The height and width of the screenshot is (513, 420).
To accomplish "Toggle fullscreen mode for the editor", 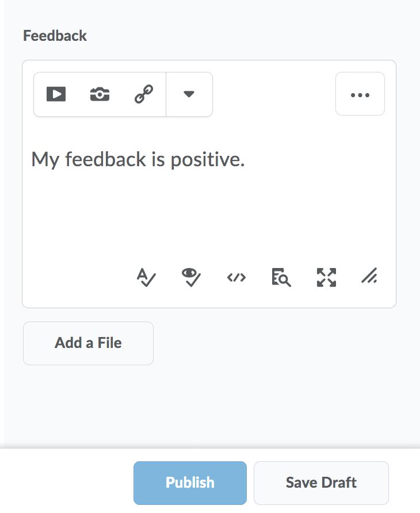I will [326, 277].
